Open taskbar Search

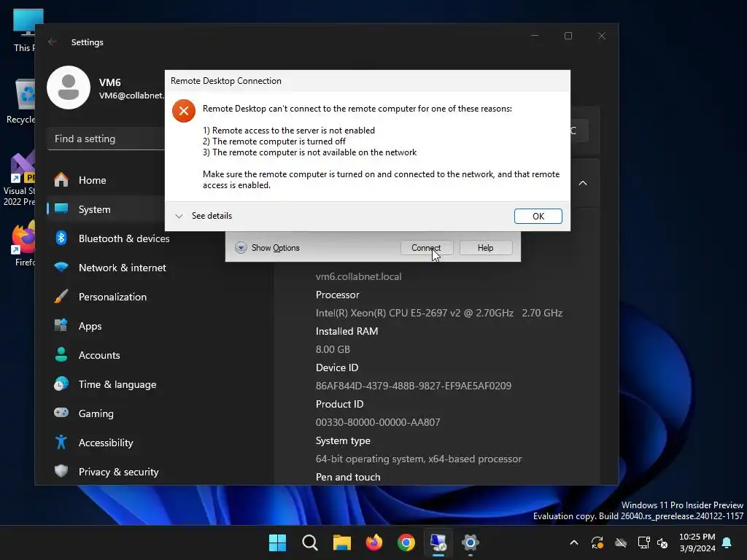point(309,542)
